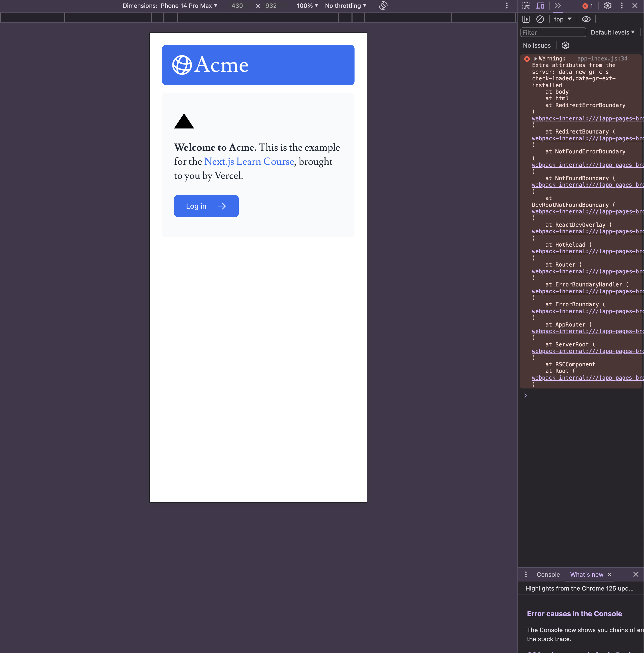The image size is (644, 653).
Task: Toggle the live expression eye icon
Action: click(x=586, y=19)
